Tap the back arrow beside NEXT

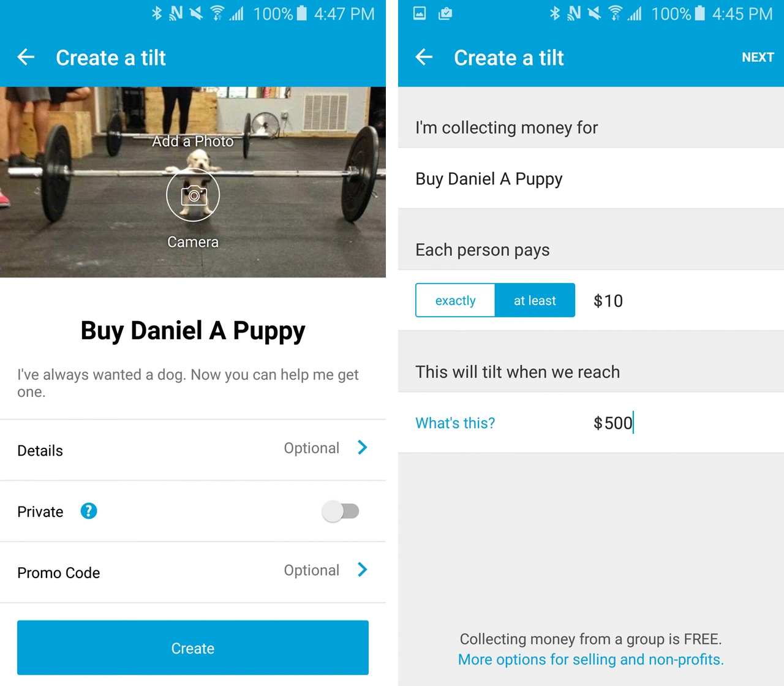(x=424, y=58)
